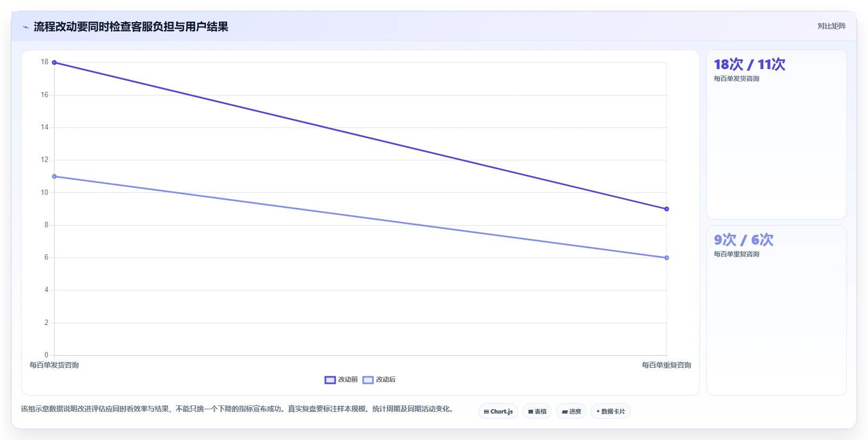This screenshot has height=440, width=868.
Task: Select the 数据卡片 tag pill
Action: (x=611, y=411)
